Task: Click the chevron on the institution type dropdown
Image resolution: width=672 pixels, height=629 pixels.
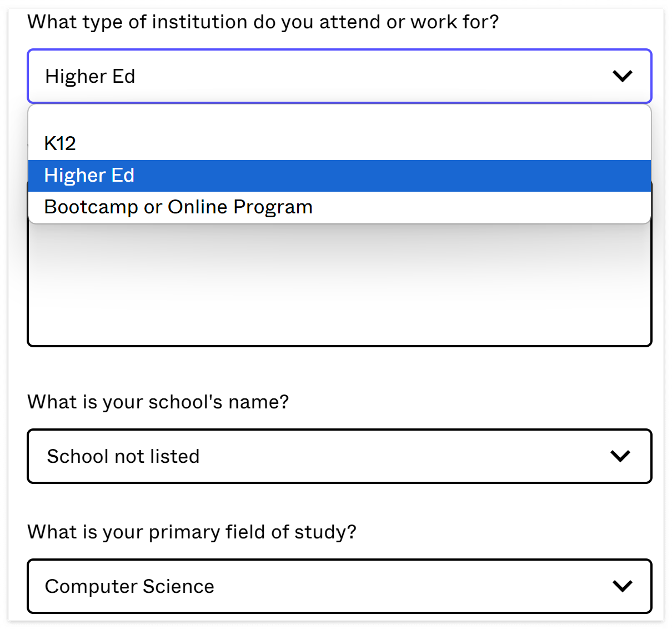Action: point(622,76)
